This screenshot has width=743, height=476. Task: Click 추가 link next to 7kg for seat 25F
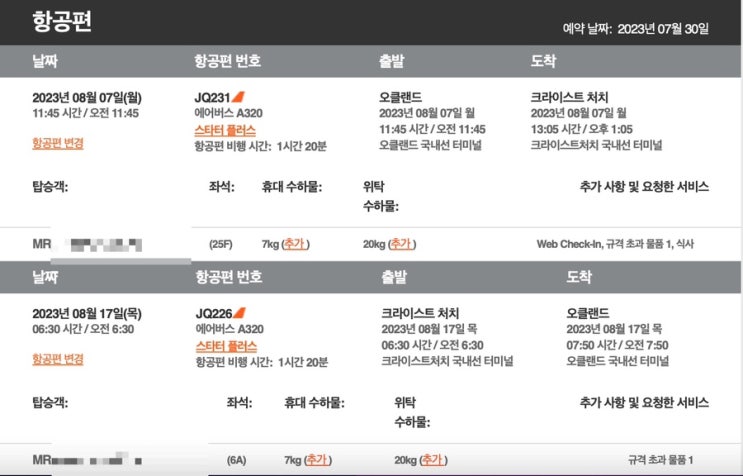pos(295,244)
